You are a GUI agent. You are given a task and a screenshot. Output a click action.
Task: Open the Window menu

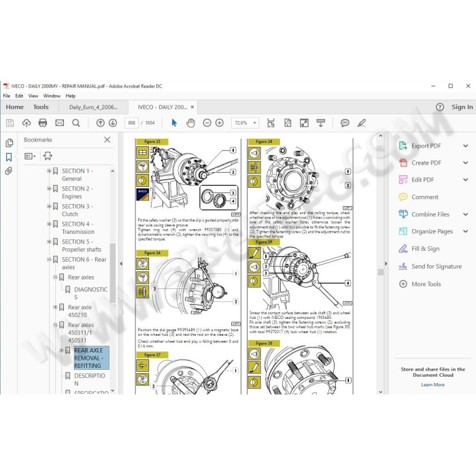tap(52, 96)
